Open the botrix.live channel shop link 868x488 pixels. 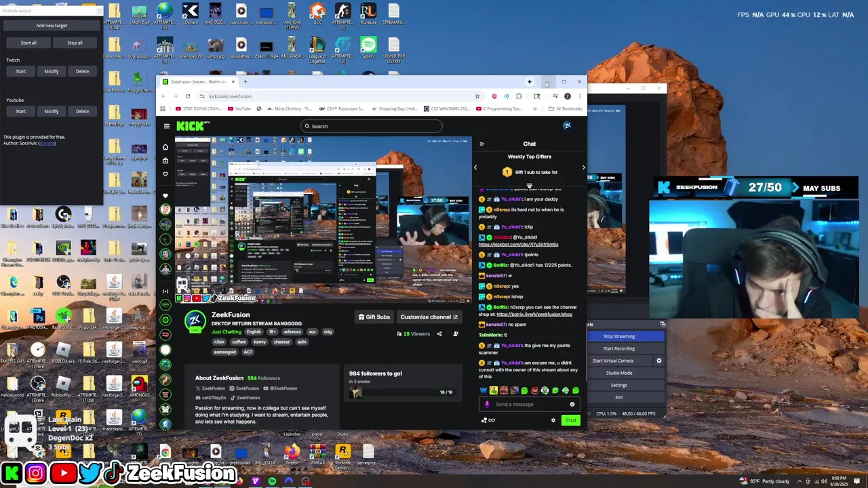point(534,314)
